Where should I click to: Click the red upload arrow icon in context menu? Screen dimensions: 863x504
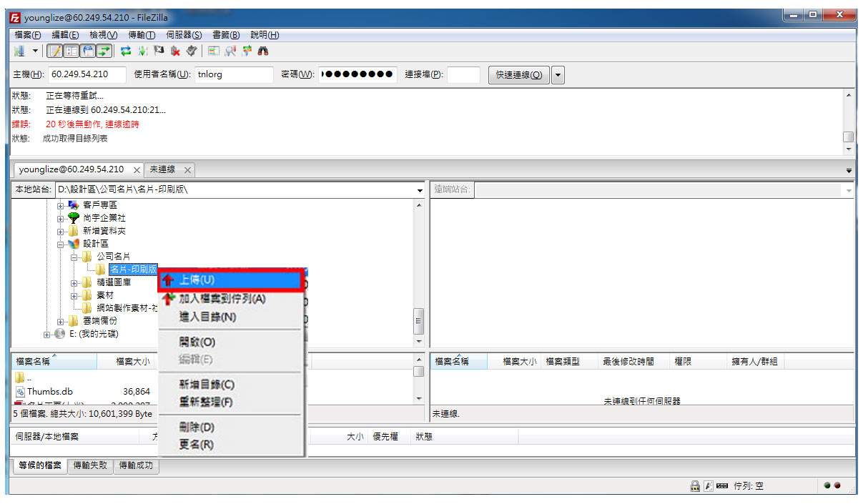click(169, 280)
